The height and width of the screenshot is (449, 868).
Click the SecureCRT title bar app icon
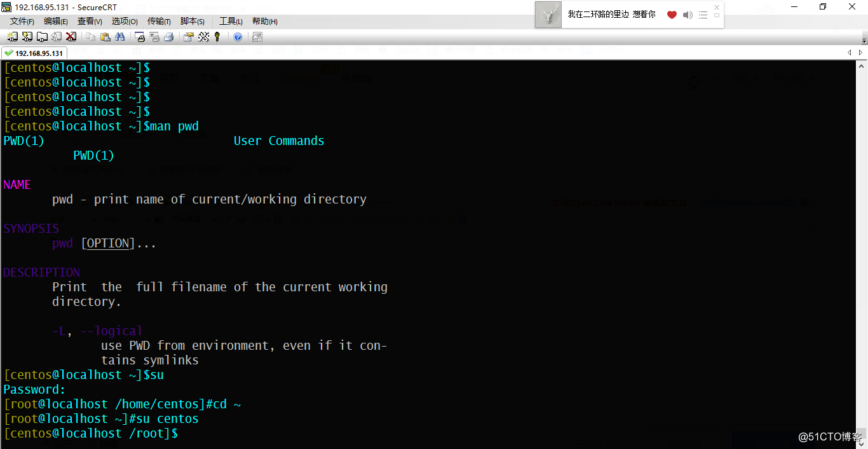click(x=7, y=7)
